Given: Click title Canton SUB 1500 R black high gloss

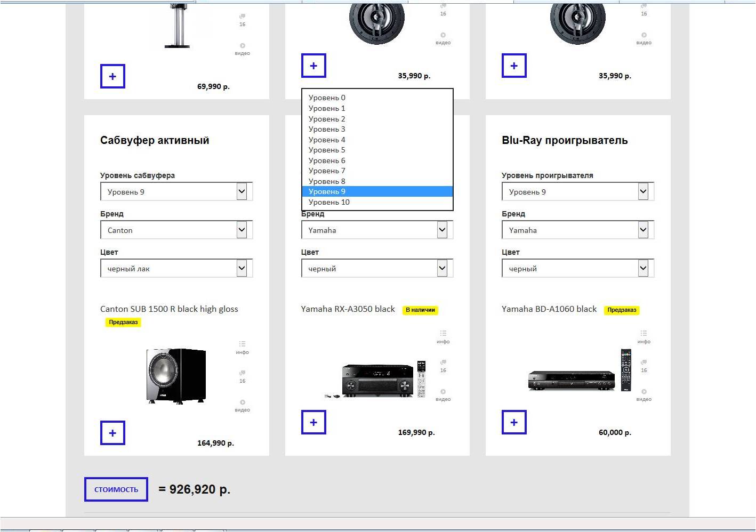Looking at the screenshot, I should pyautogui.click(x=169, y=309).
